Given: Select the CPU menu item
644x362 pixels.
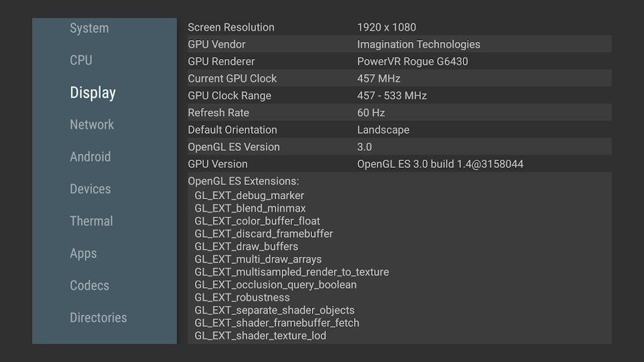Looking at the screenshot, I should coord(81,60).
